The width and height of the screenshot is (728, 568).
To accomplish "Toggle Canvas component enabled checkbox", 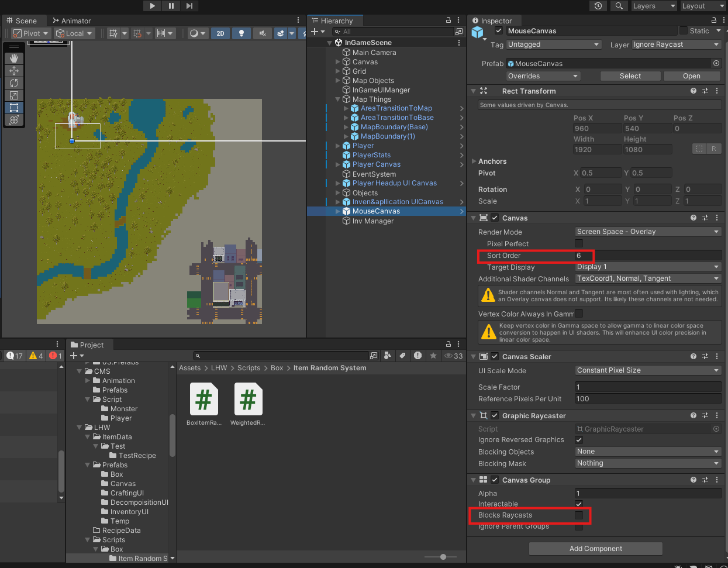I will (495, 218).
